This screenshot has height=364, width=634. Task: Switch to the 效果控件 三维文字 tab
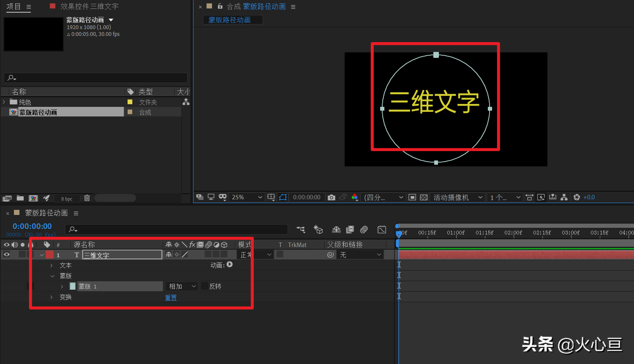(89, 6)
